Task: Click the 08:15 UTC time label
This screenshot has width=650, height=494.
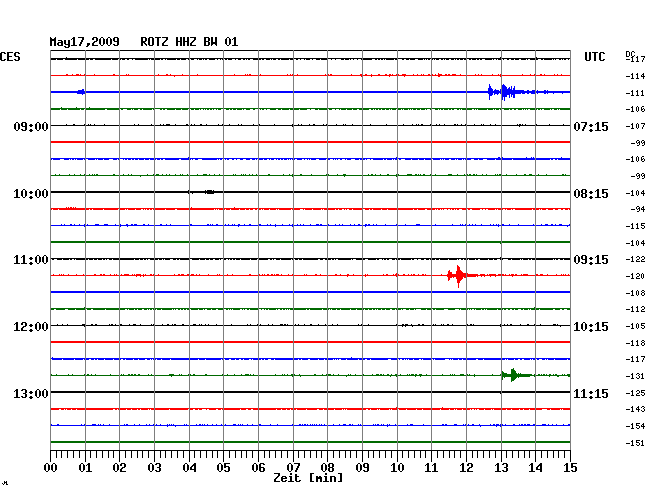Action: tap(591, 194)
